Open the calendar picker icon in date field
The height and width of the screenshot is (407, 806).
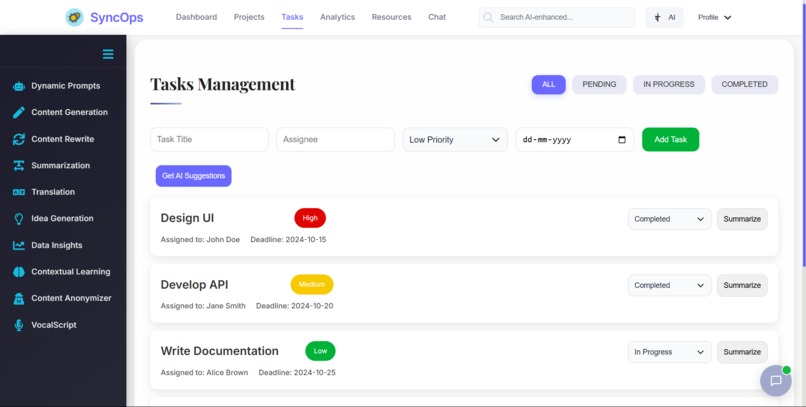[x=622, y=140]
